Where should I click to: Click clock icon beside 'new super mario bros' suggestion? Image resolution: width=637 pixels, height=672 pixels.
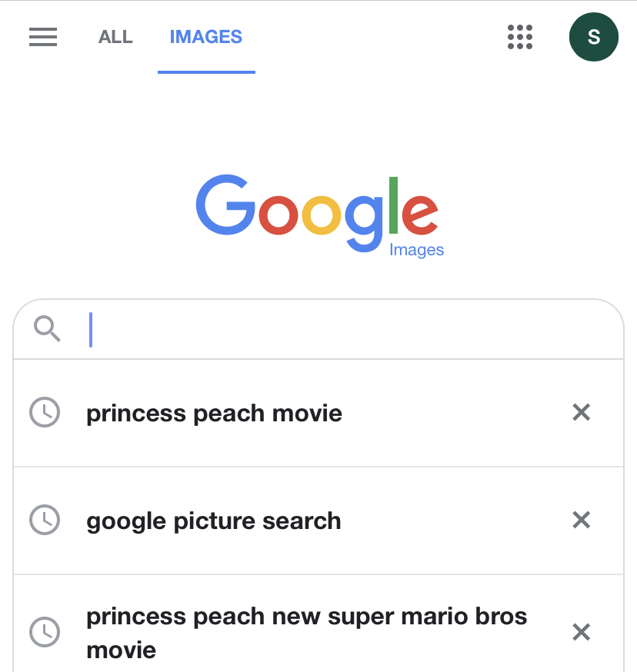(45, 632)
